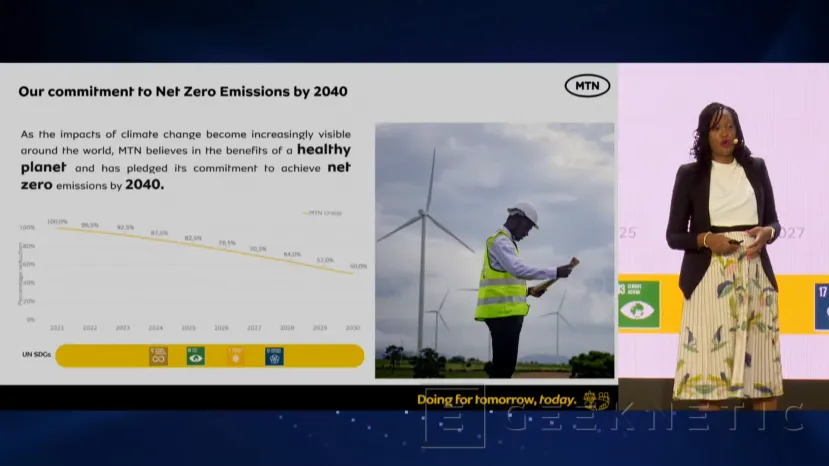Click the 2025 label on the x-axis

tap(188, 328)
